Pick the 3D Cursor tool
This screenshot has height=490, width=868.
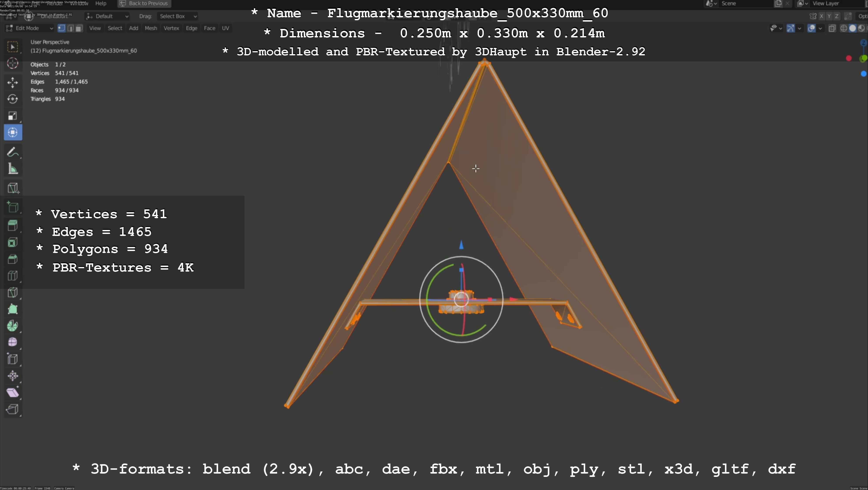(12, 63)
